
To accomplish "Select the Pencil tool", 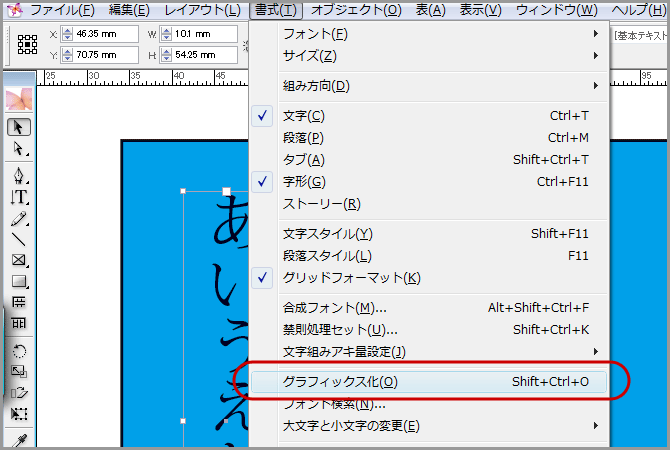I will 19,219.
